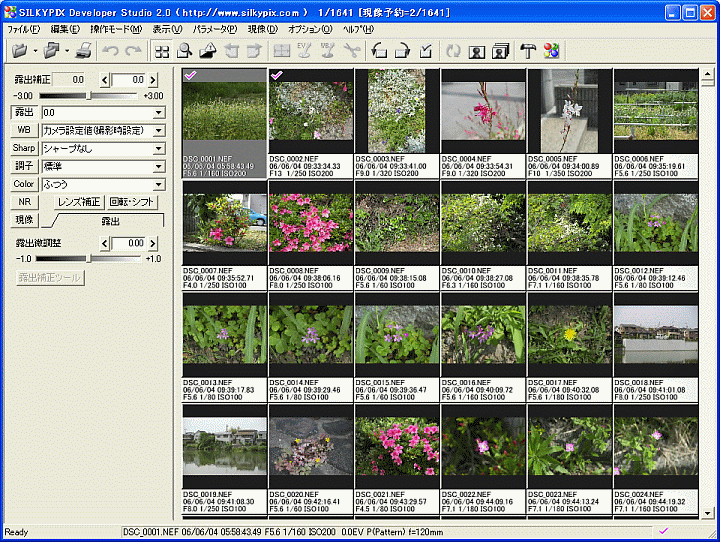This screenshot has width=720, height=542.
Task: Click the 回転・シフト button
Action: click(131, 201)
